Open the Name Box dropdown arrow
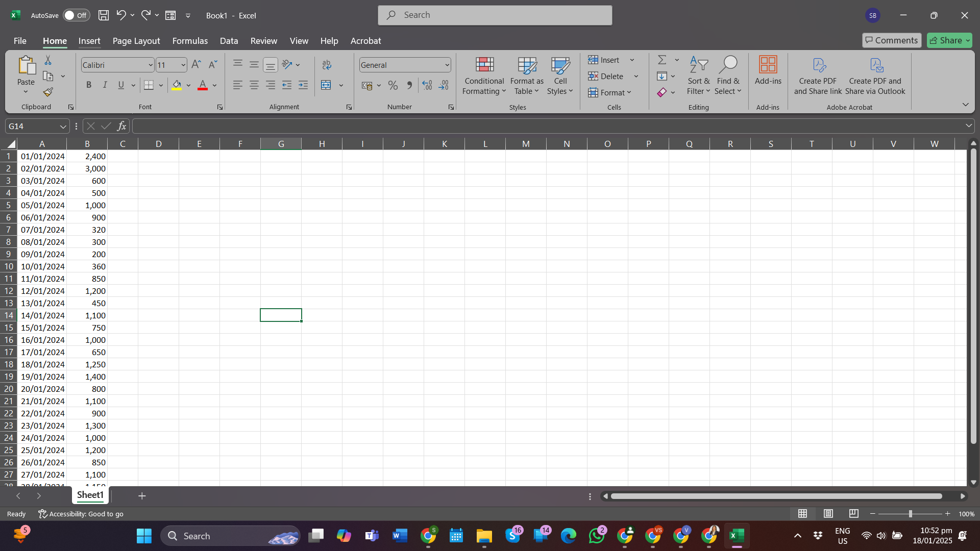This screenshot has height=551, width=980. [x=63, y=127]
